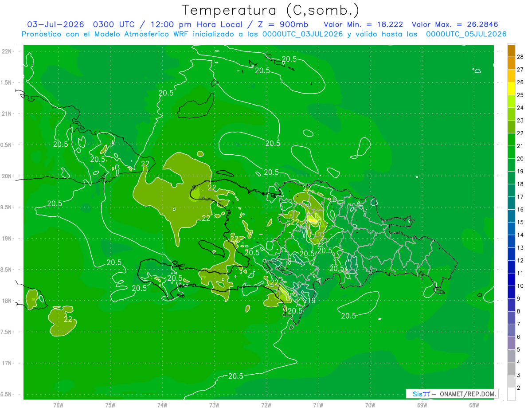Click the 20.5 contour label near bottom center
This screenshot has height=411, width=532.
pos(235,376)
